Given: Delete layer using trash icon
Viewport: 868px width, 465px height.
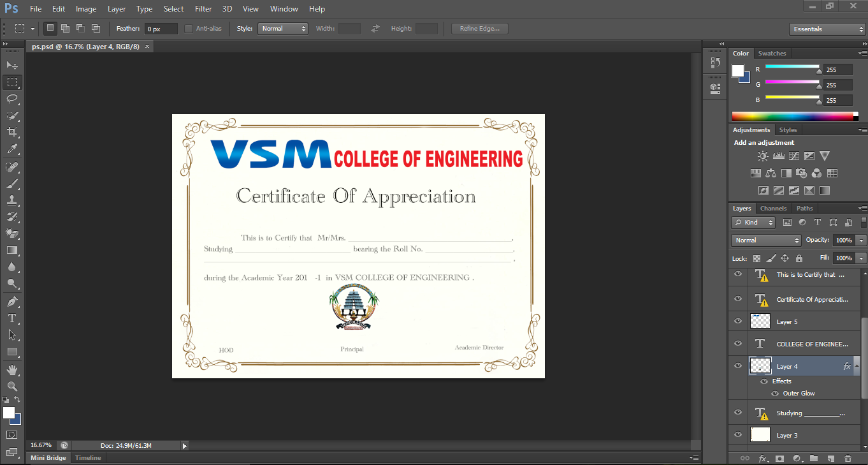Looking at the screenshot, I should [x=848, y=458].
